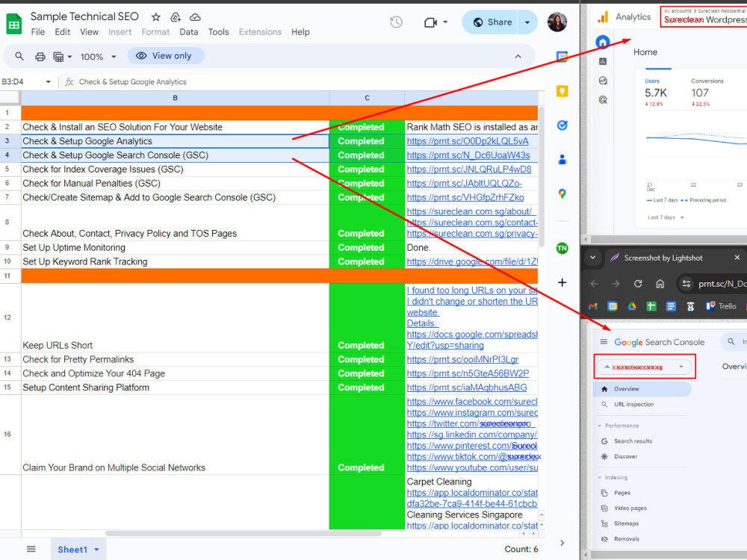Click the move-to-Drive folder icon

tap(176, 17)
